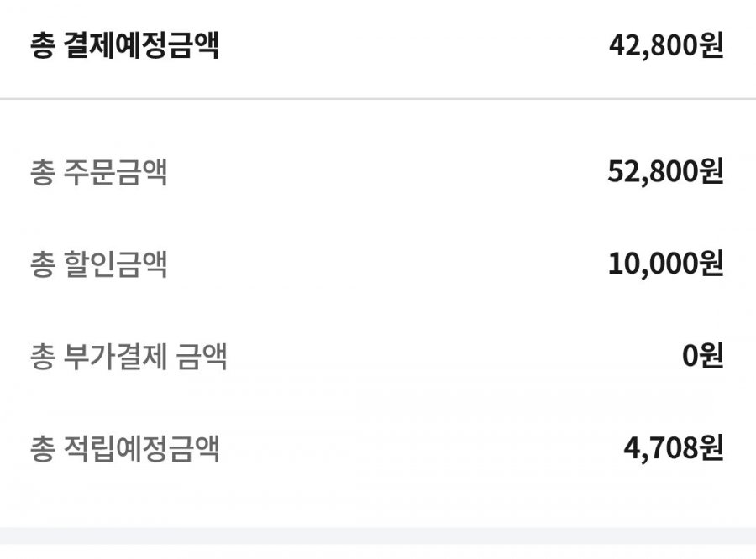Select the bold 총 결제예정금액 heading

click(125, 45)
